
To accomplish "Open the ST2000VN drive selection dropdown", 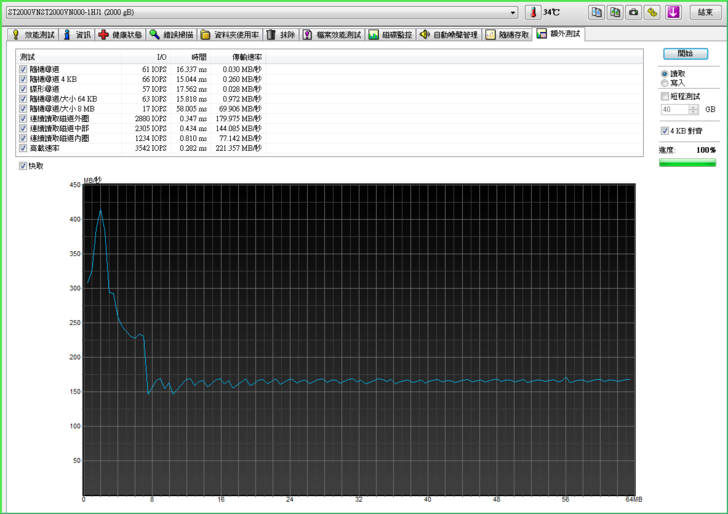I will pyautogui.click(x=513, y=12).
